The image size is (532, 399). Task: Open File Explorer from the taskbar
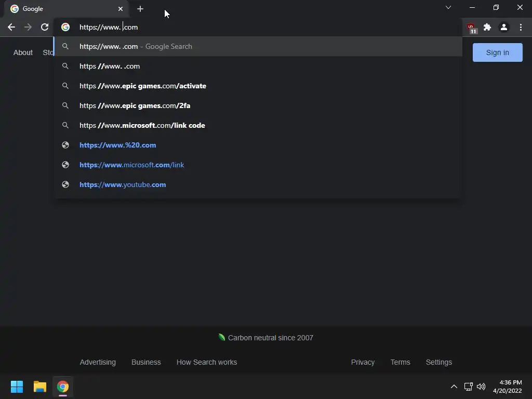tap(39, 387)
